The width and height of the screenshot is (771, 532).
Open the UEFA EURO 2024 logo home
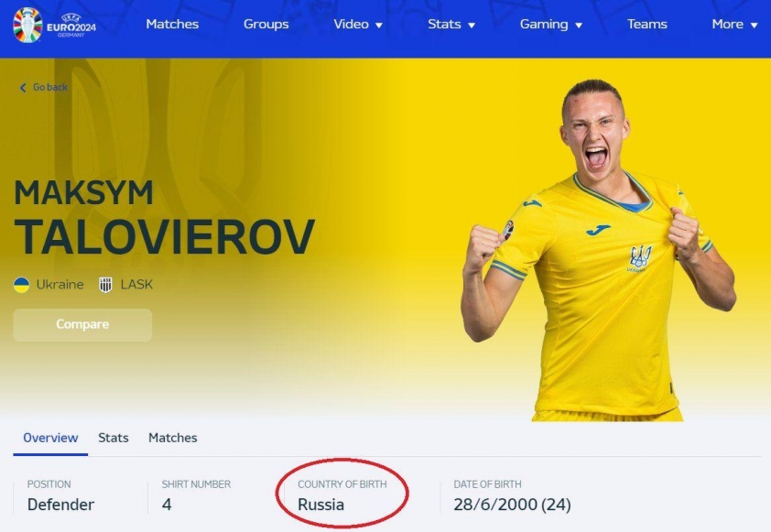(55, 25)
